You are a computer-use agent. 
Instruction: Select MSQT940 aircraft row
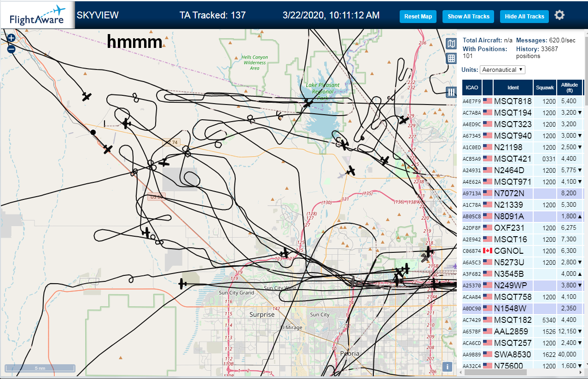(x=523, y=135)
